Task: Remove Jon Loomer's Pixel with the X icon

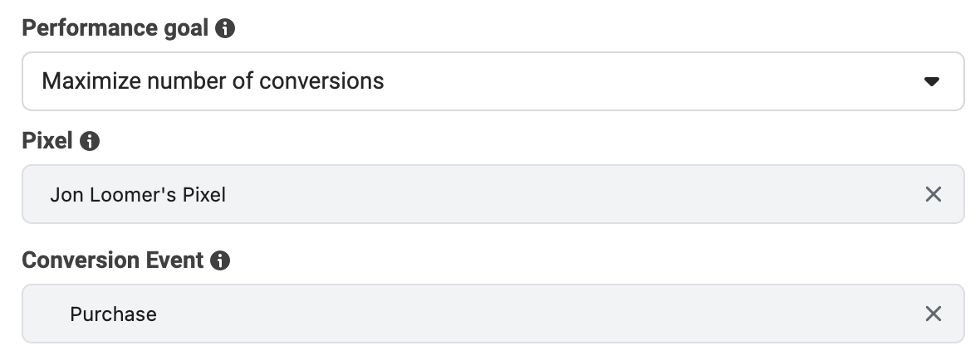Action: (x=933, y=195)
